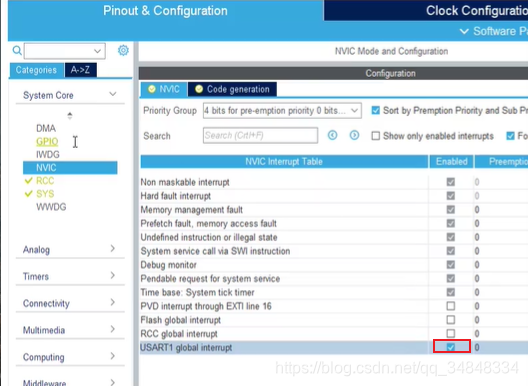Expand the Timers category
This screenshot has width=528, height=386.
coord(113,276)
